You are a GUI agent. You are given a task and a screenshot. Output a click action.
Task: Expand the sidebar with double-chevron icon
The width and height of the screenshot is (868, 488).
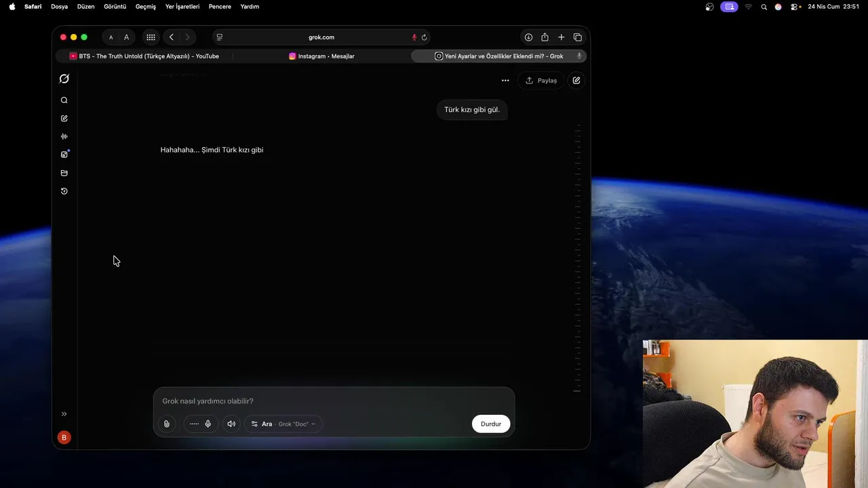pyautogui.click(x=64, y=414)
